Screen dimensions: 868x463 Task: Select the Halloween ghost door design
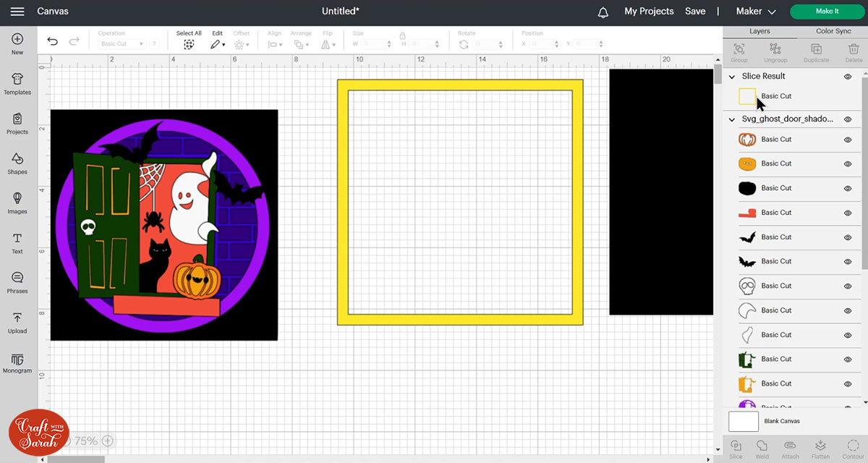[x=164, y=225]
